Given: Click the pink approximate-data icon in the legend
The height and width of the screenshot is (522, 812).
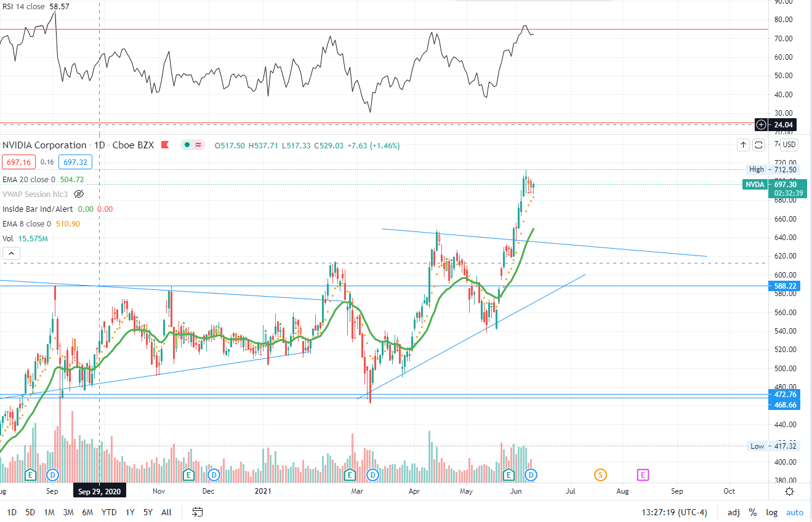Looking at the screenshot, I should [x=198, y=145].
